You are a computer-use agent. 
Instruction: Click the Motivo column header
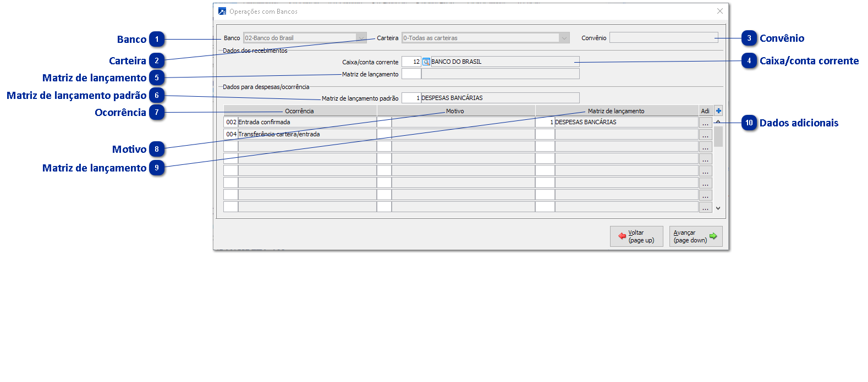[456, 110]
